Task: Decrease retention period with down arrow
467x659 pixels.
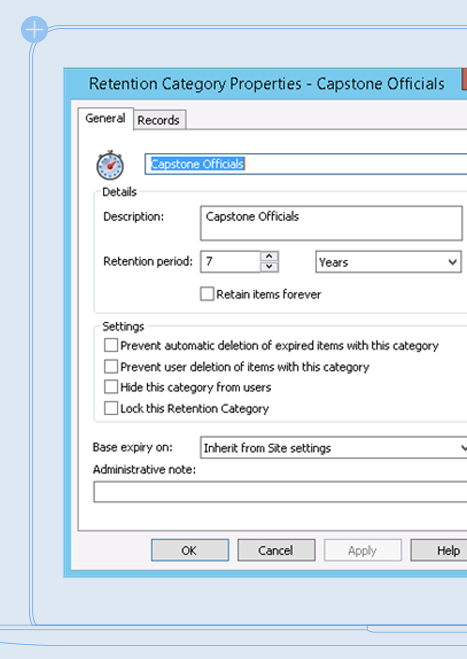Action: point(269,267)
